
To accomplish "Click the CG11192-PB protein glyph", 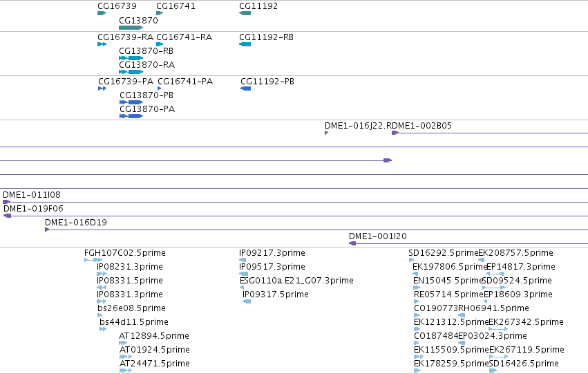I will [245, 88].
